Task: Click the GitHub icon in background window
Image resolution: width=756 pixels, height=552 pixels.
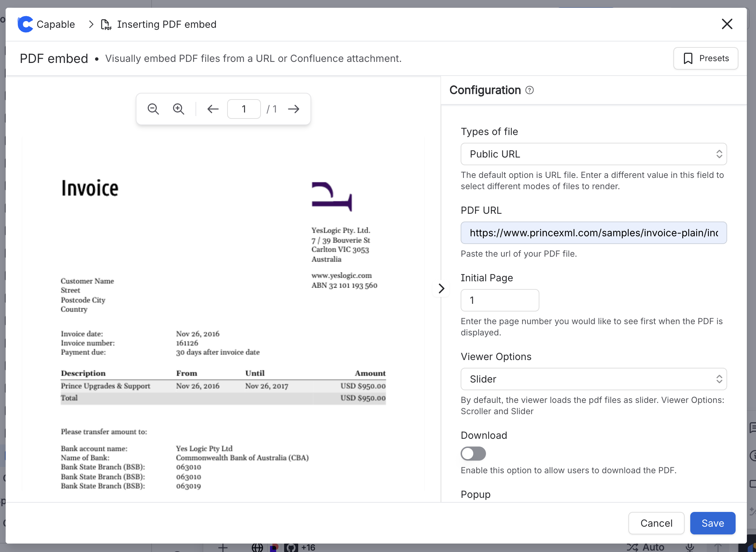Action: point(291,547)
